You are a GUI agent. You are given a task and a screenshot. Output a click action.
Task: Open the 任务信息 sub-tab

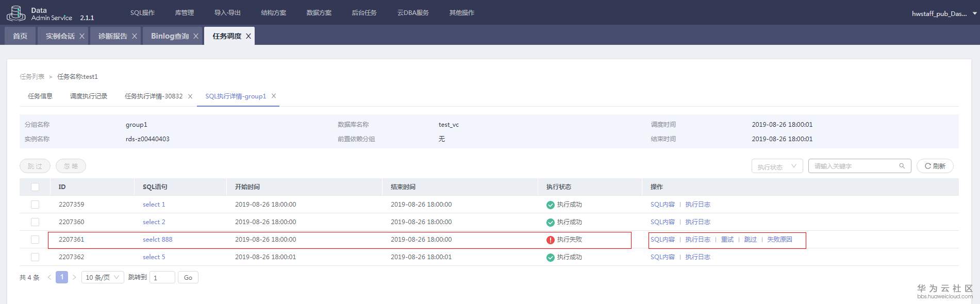click(40, 96)
